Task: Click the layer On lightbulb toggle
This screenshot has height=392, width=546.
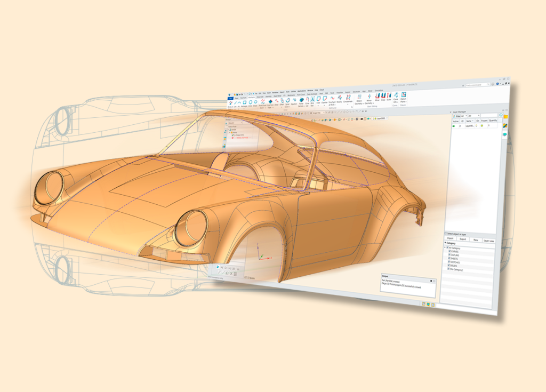Action: (x=477, y=126)
